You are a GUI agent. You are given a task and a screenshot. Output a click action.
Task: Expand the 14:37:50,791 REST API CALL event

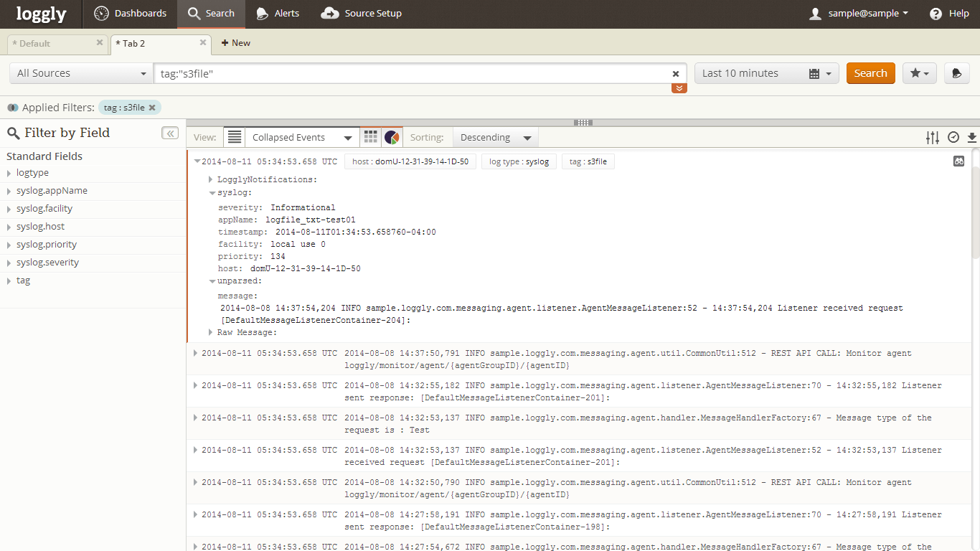tap(196, 353)
